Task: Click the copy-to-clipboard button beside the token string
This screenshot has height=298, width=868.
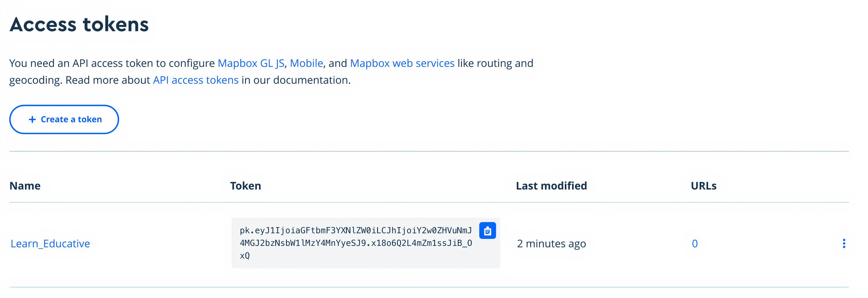Action: click(487, 230)
